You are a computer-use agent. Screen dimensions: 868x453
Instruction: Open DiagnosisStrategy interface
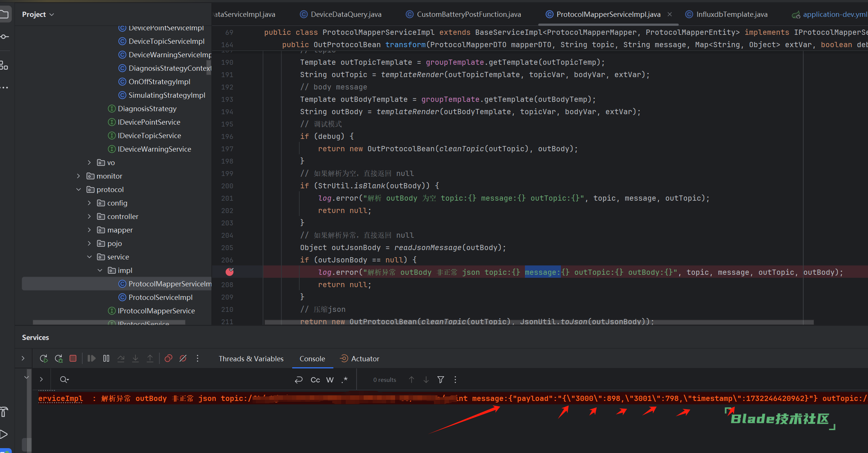click(x=142, y=109)
